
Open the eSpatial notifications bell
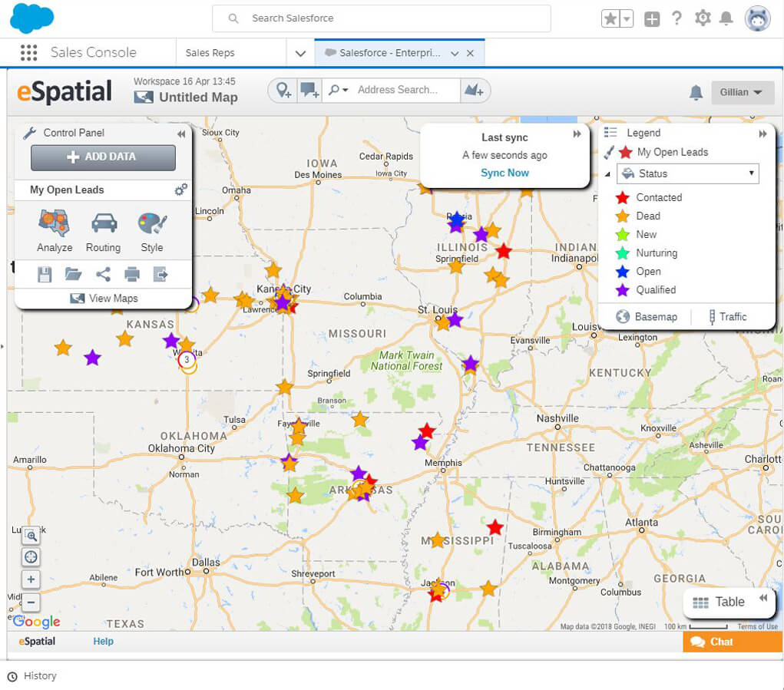[x=696, y=92]
